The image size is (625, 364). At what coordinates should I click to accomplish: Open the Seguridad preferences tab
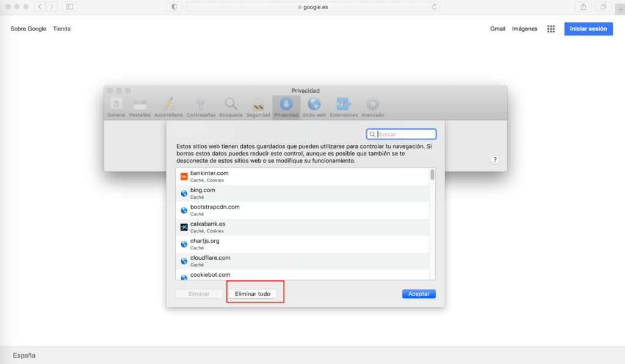point(258,107)
